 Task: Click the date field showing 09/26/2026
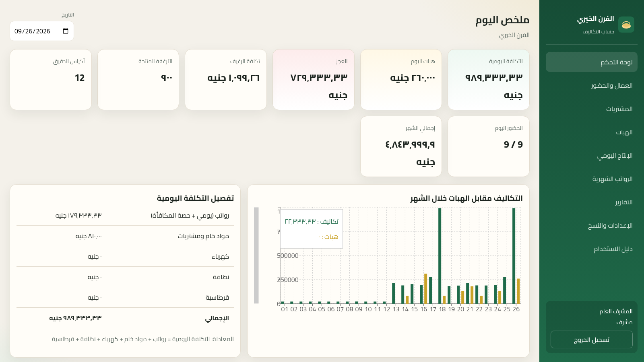tap(42, 31)
